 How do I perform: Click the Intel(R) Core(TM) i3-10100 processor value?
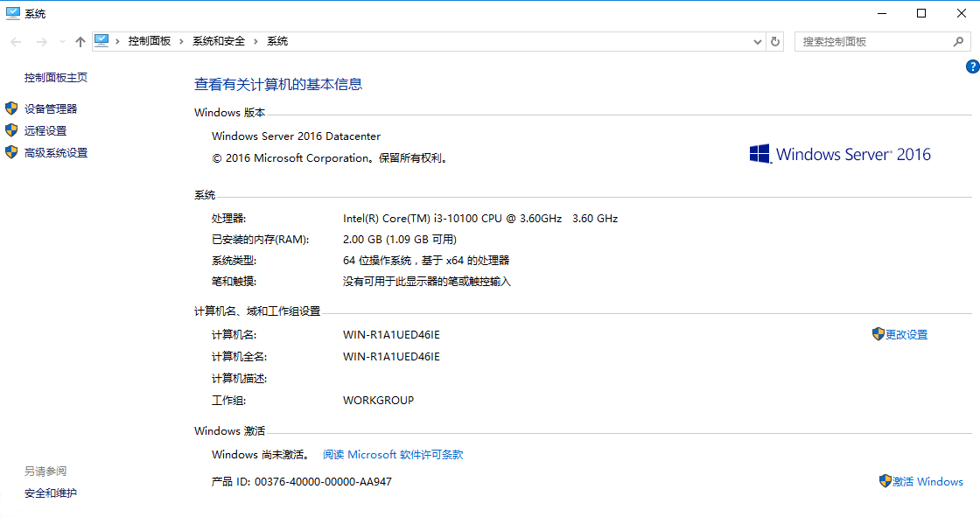(480, 218)
